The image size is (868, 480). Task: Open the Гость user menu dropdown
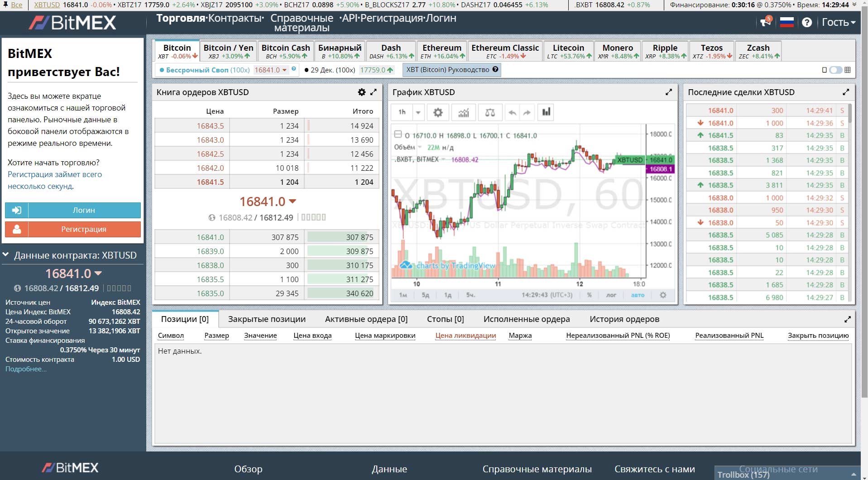[839, 22]
